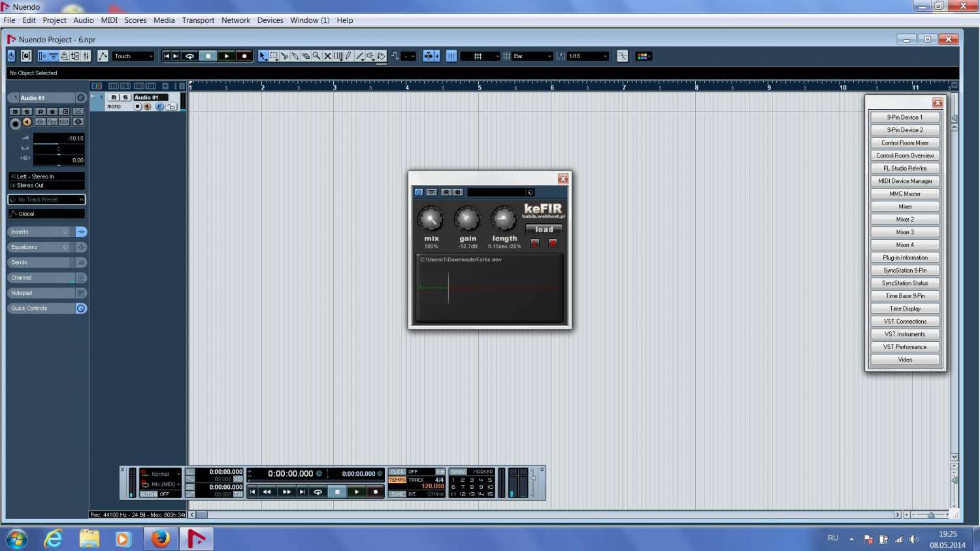Open the 1/16 quantize dropdown

click(x=588, y=56)
